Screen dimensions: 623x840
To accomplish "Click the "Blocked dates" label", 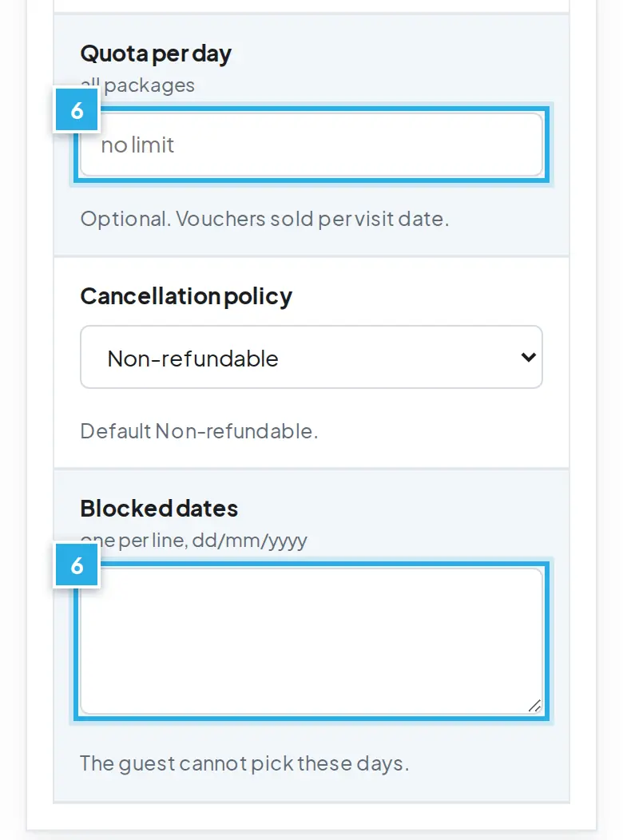I will [159, 509].
